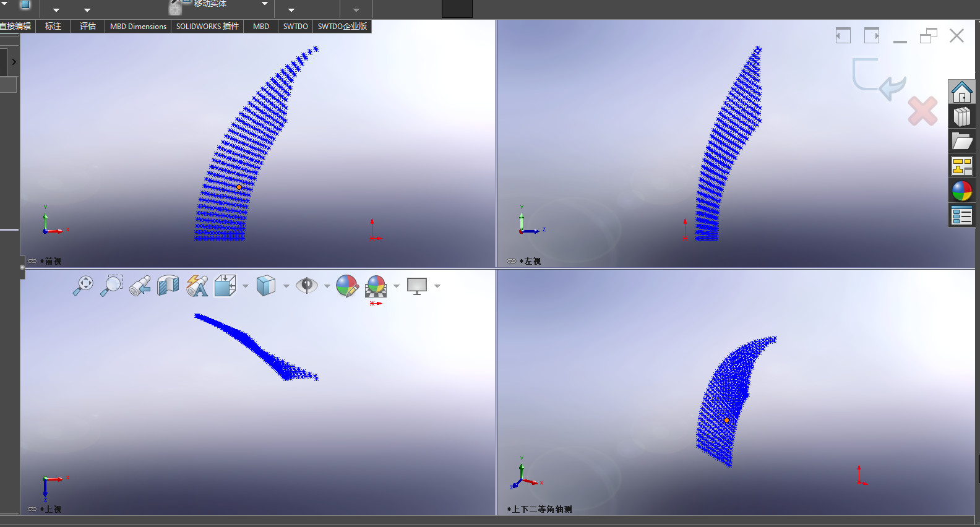The height and width of the screenshot is (527, 980).
Task: Expand the Display Style dropdown arrow
Action: 286,286
